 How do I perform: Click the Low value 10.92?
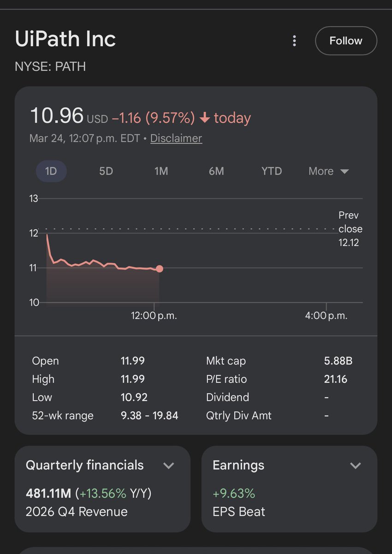click(134, 397)
